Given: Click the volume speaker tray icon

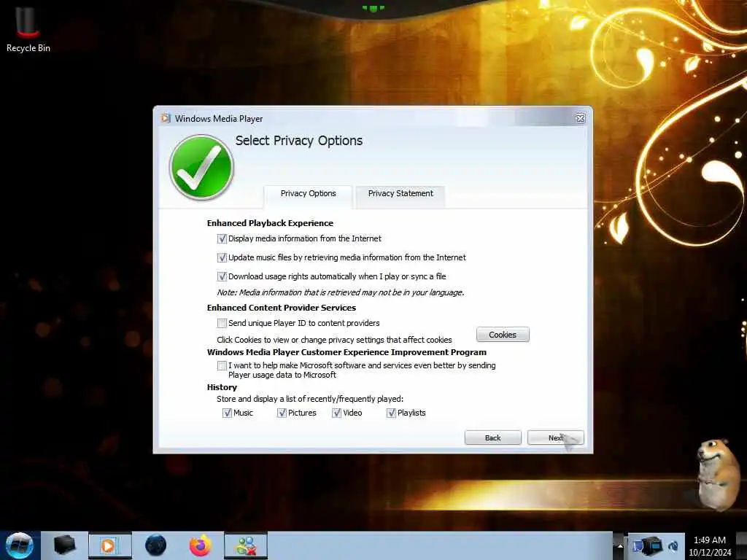Looking at the screenshot, I should (x=673, y=545).
